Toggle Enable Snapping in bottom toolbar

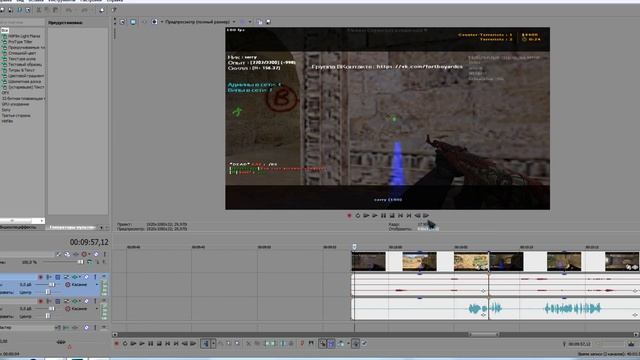point(322,344)
